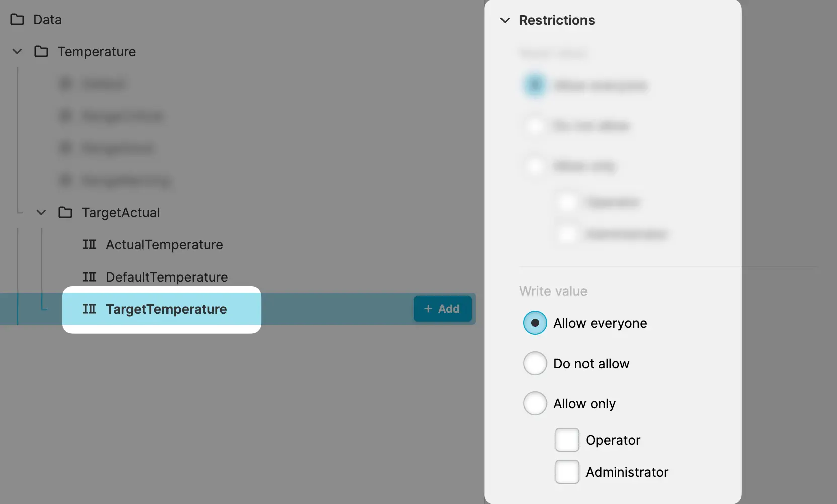Collapse the Temperature folder chevron
This screenshot has height=504, width=837.
(x=17, y=52)
